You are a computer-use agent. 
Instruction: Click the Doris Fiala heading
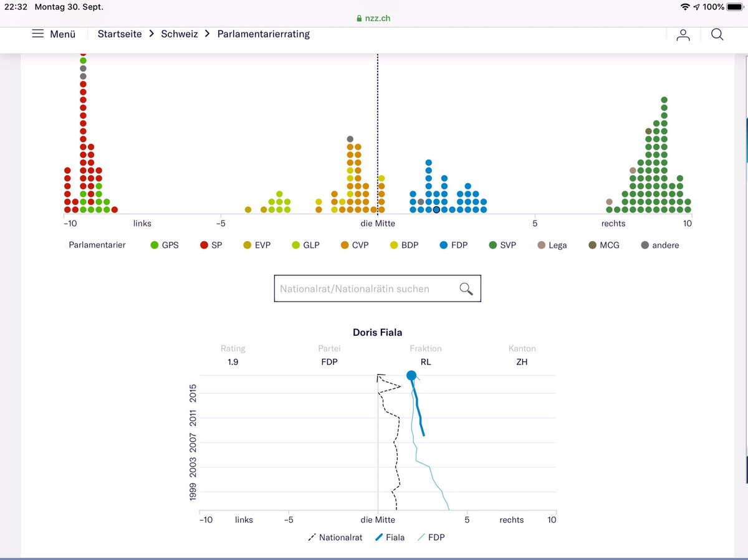pyautogui.click(x=378, y=333)
